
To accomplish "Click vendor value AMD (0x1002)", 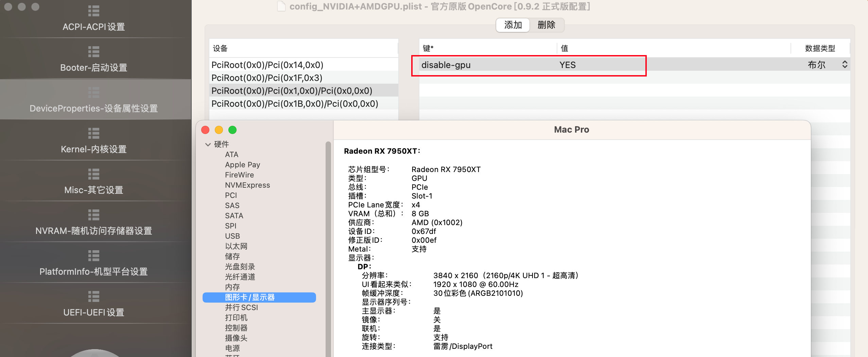I will coord(437,222).
